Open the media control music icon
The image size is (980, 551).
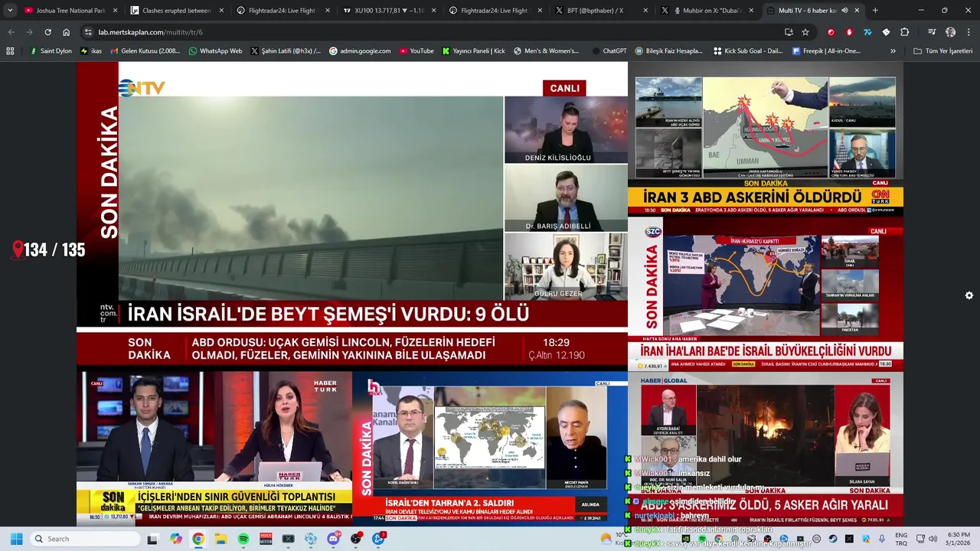coord(932,32)
